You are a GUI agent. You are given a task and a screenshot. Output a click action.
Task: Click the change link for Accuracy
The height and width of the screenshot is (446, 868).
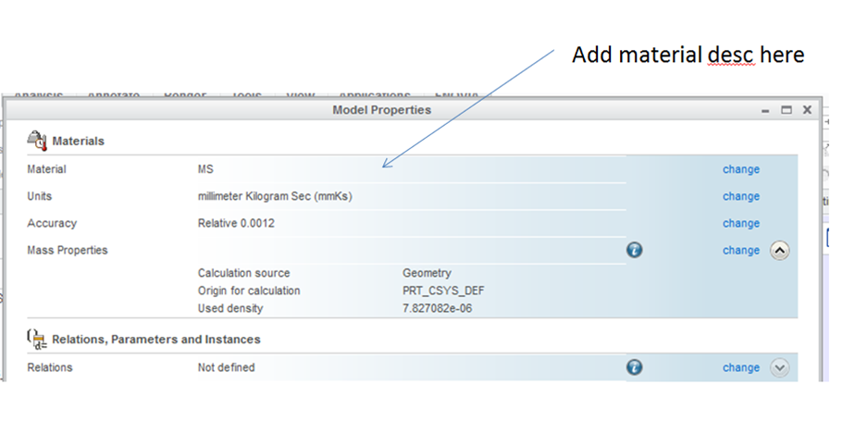point(740,224)
